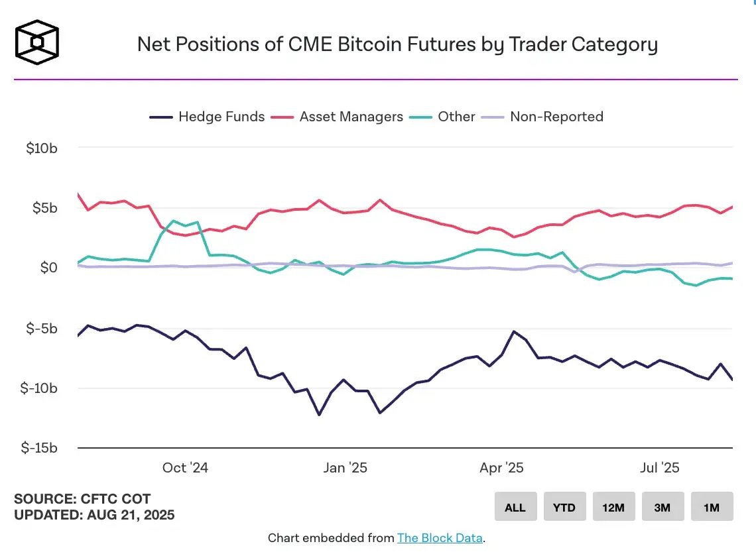
Task: Click the chart title text
Action: point(397,44)
